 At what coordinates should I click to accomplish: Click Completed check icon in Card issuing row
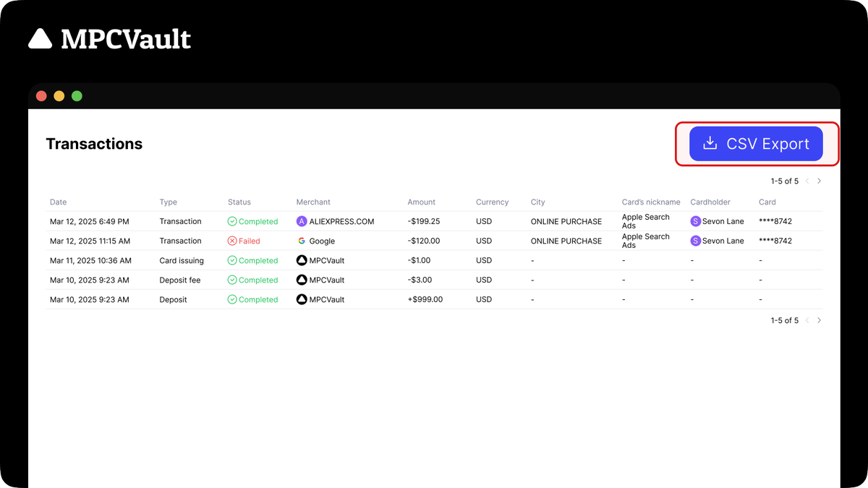click(x=232, y=260)
